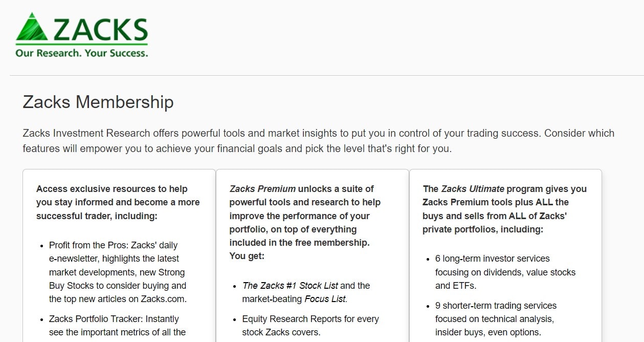
Task: Click the italic "Zacks Premium" title text
Action: click(262, 189)
